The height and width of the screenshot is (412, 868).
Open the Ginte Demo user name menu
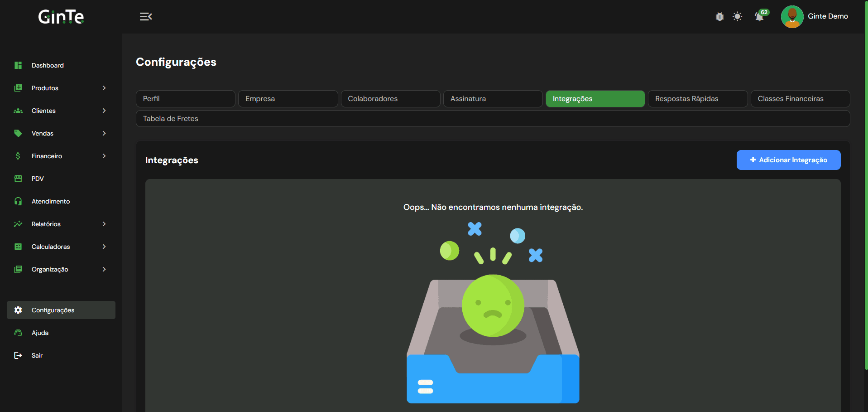click(x=828, y=16)
